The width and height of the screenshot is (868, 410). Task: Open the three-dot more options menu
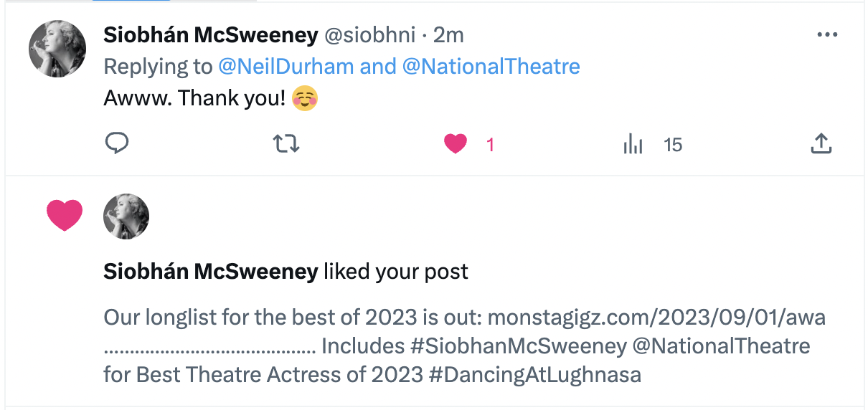(x=828, y=34)
